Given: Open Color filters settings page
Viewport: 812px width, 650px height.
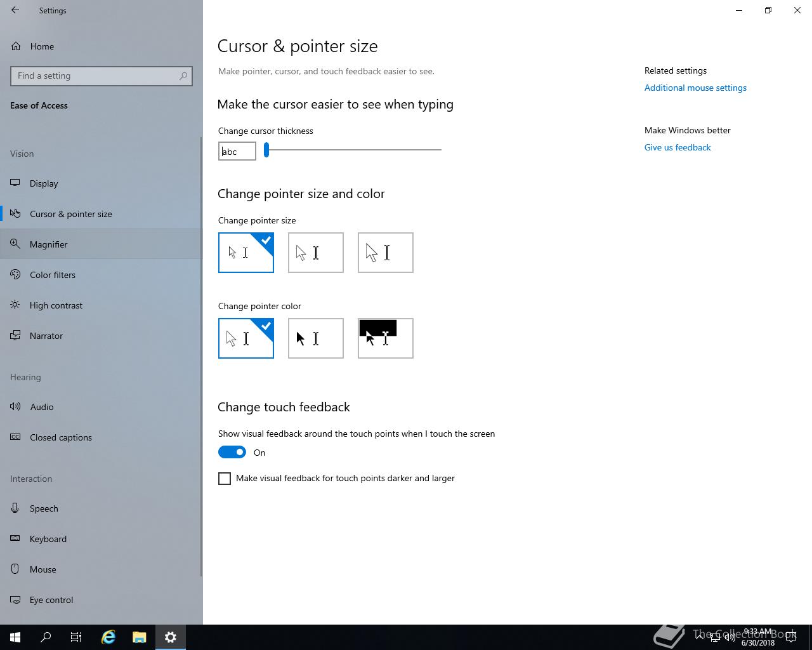Looking at the screenshot, I should click(101, 275).
